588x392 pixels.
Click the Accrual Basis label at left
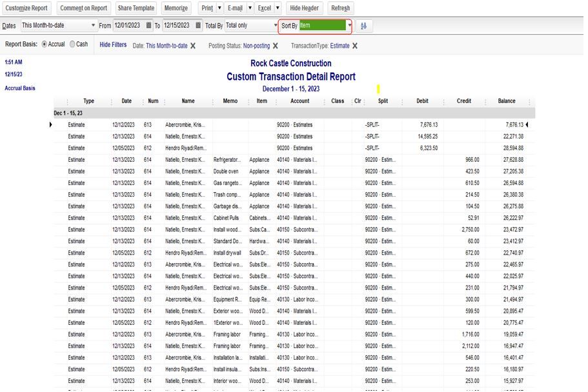tap(20, 88)
